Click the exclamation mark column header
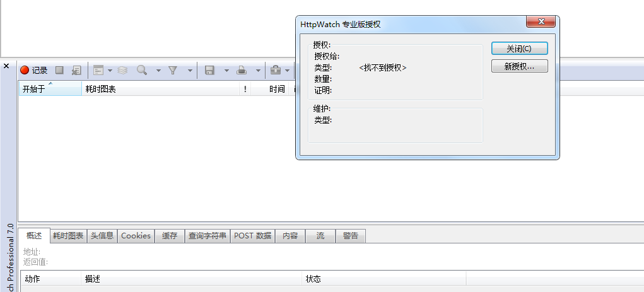The height and width of the screenshot is (292, 644). 245,89
